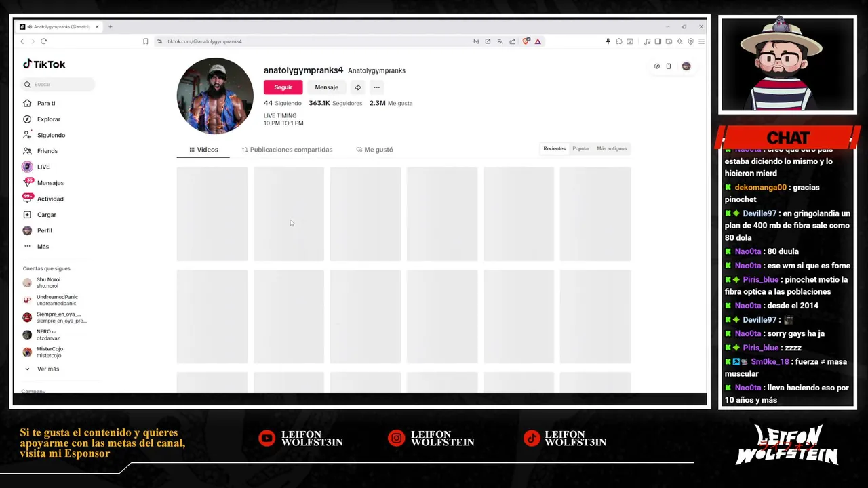Screen dimensions: 868x488
Task: Open the new tab plus button
Action: pos(111,27)
